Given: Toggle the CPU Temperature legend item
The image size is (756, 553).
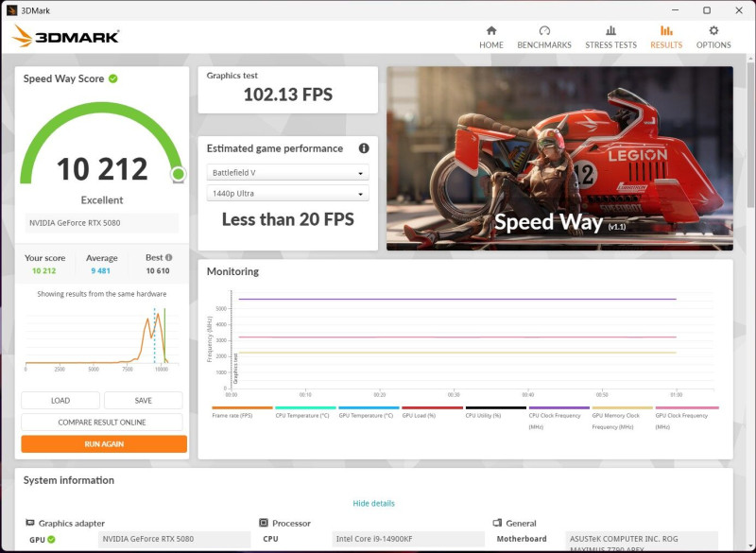Looking at the screenshot, I should pos(305,413).
